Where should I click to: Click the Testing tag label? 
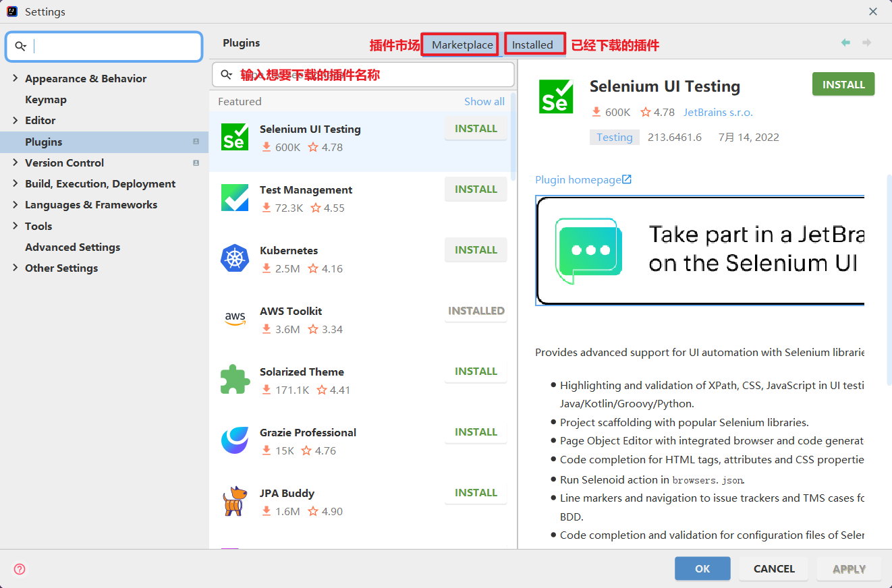point(615,137)
